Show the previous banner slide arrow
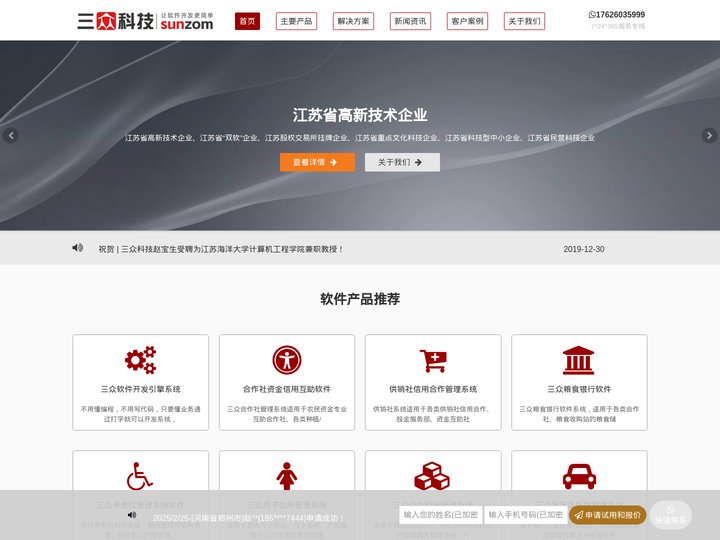 point(11,135)
